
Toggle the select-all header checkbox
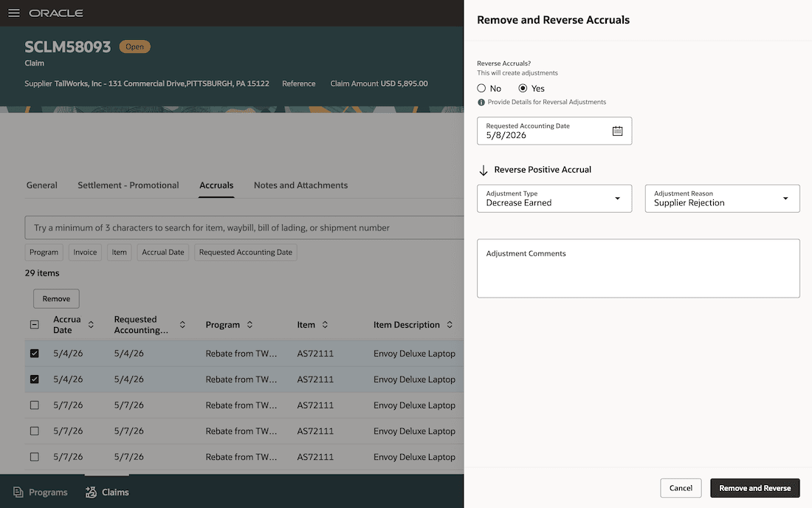34,325
